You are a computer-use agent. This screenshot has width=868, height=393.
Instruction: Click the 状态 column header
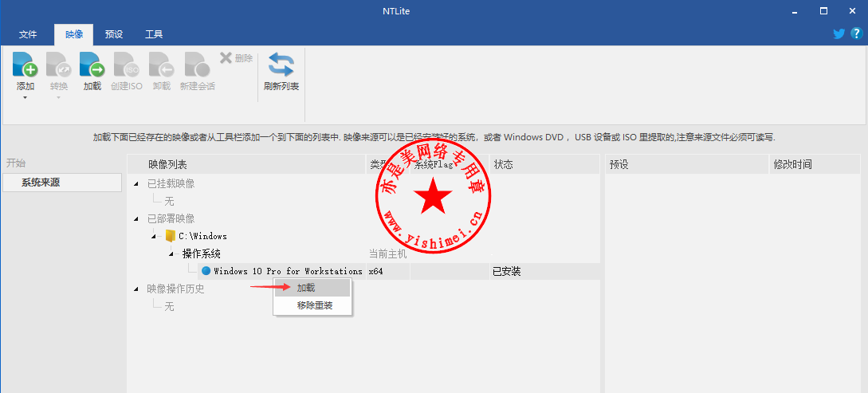point(544,164)
